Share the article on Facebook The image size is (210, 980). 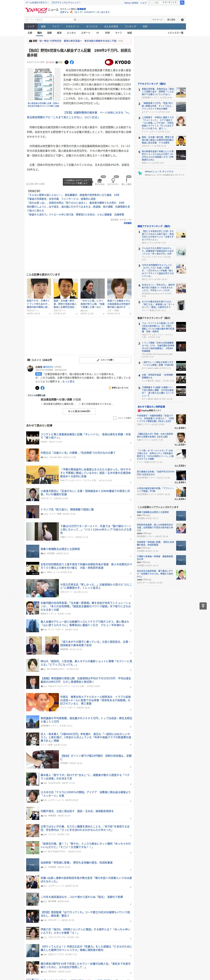(x=72, y=62)
